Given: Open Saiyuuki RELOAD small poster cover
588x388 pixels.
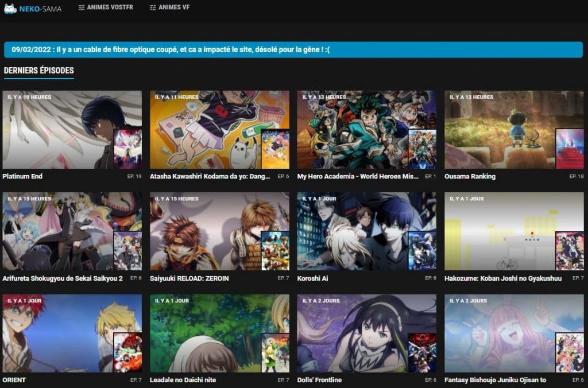Looking at the screenshot, I should 275,251.
